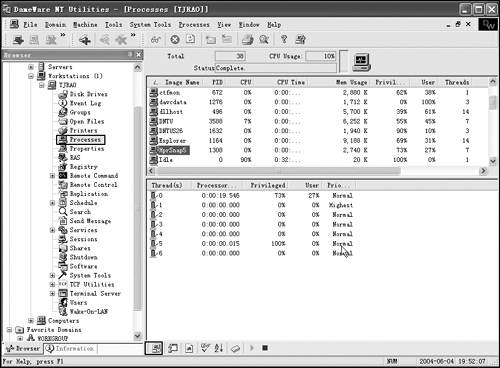Click the magnifier print preview icon

coord(264,40)
